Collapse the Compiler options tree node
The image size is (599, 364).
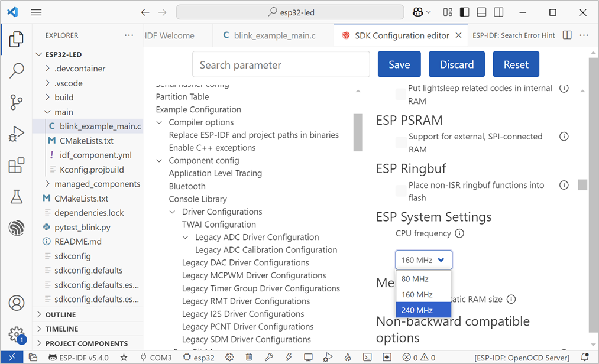[160, 122]
